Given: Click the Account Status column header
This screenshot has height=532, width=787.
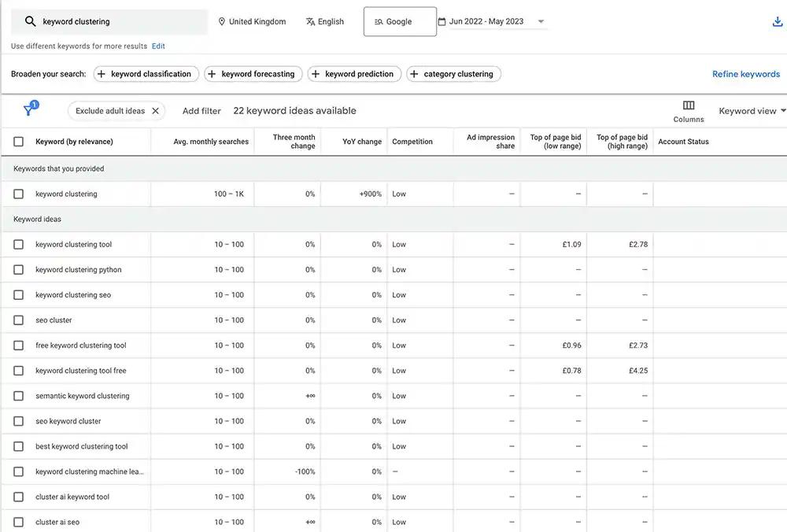Looking at the screenshot, I should [683, 142].
